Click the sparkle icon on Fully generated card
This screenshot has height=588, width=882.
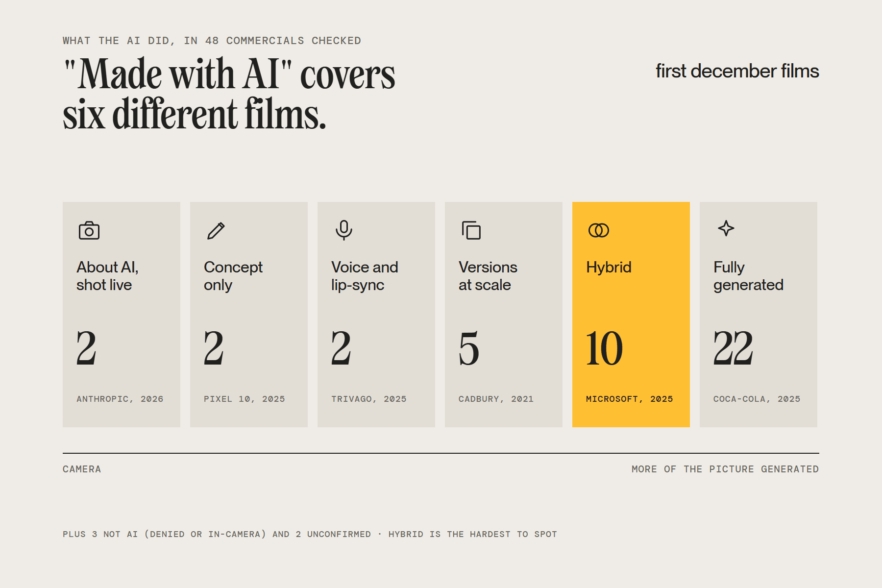[x=726, y=228]
